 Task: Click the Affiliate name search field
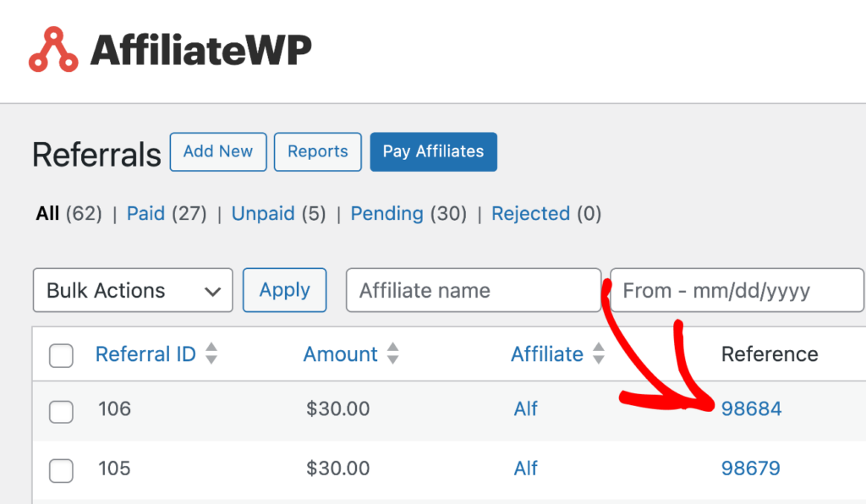(473, 290)
